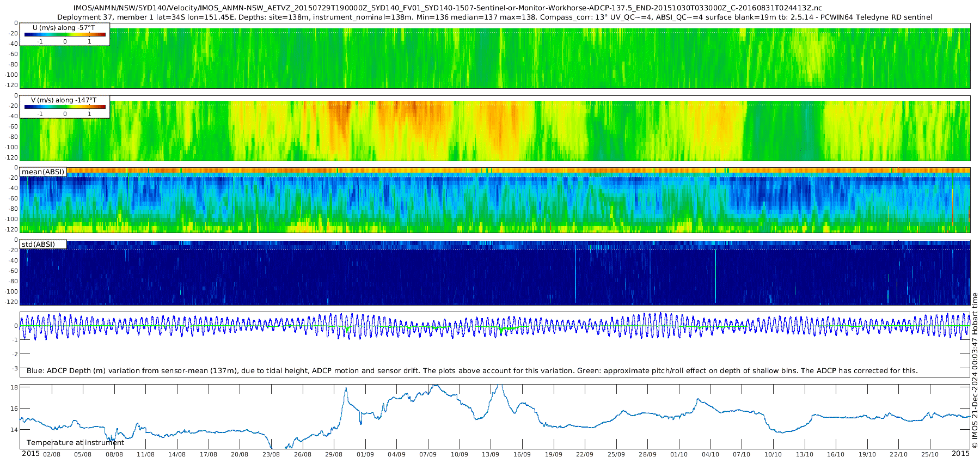
Task: Click the blue ADCP depth variation caption
Action: pos(472,370)
